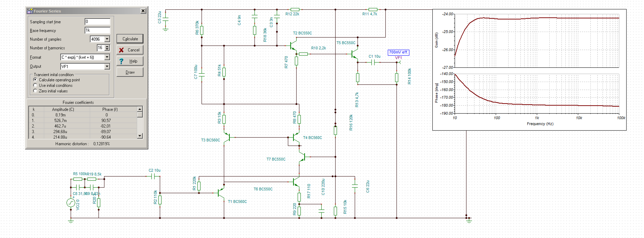Select transistor T5 BC550C symbol
The width and height of the screenshot is (644, 238).
tap(354, 54)
